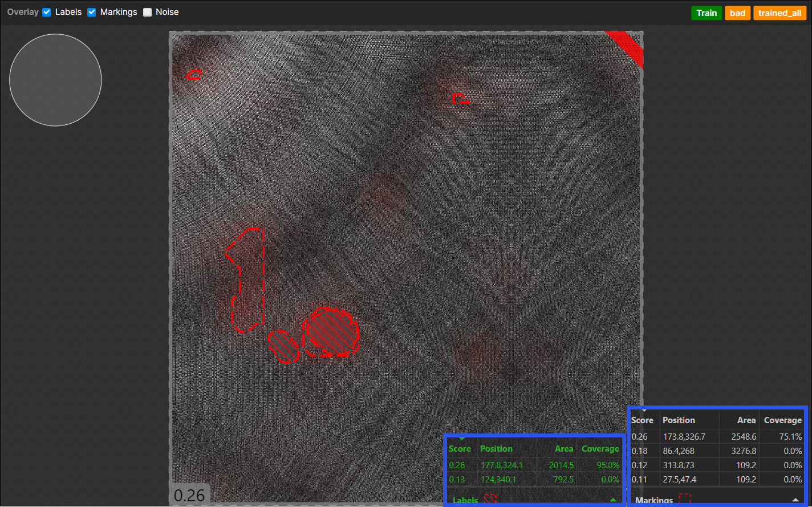The image size is (812, 507).
Task: Sort Markings table by Score column
Action: (642, 420)
